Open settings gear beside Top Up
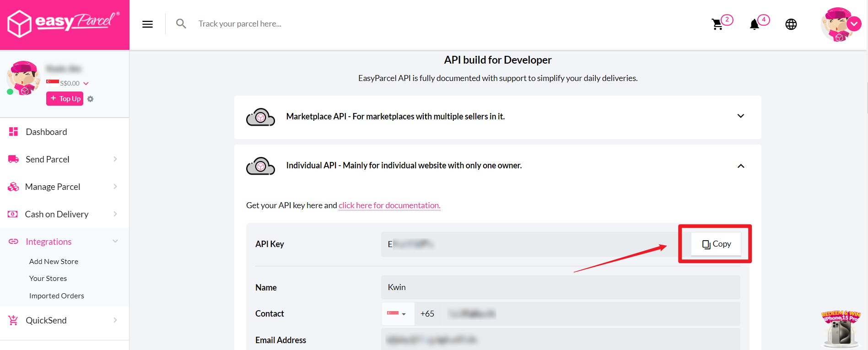 coord(91,99)
